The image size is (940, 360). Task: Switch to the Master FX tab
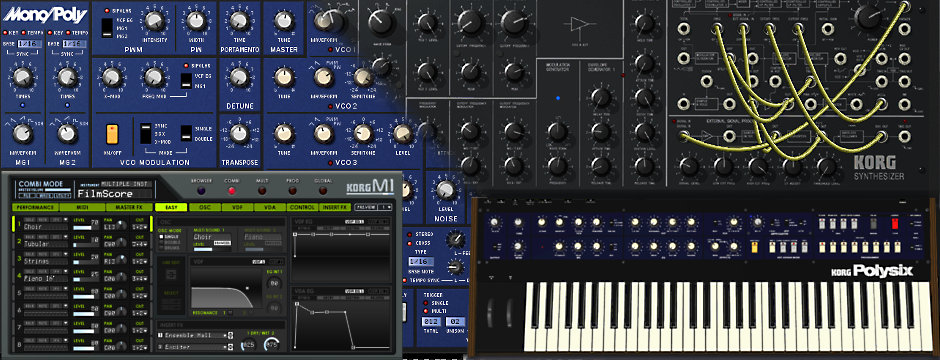(128, 207)
